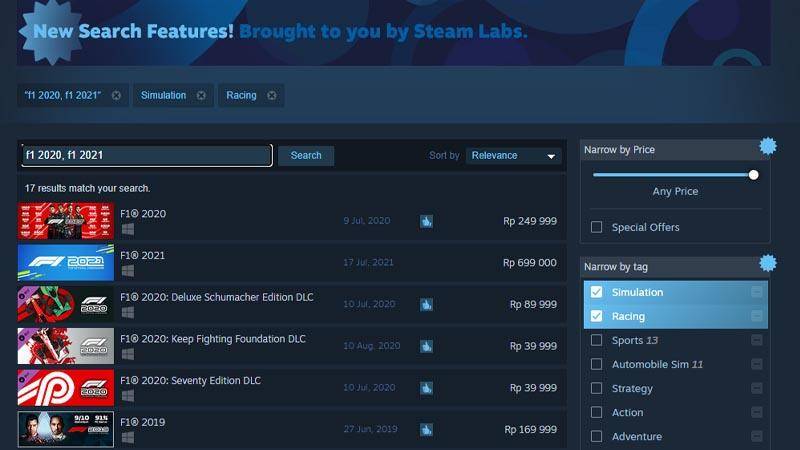Check the Automobile Sim tag checkbox
The height and width of the screenshot is (450, 800).
(x=596, y=364)
